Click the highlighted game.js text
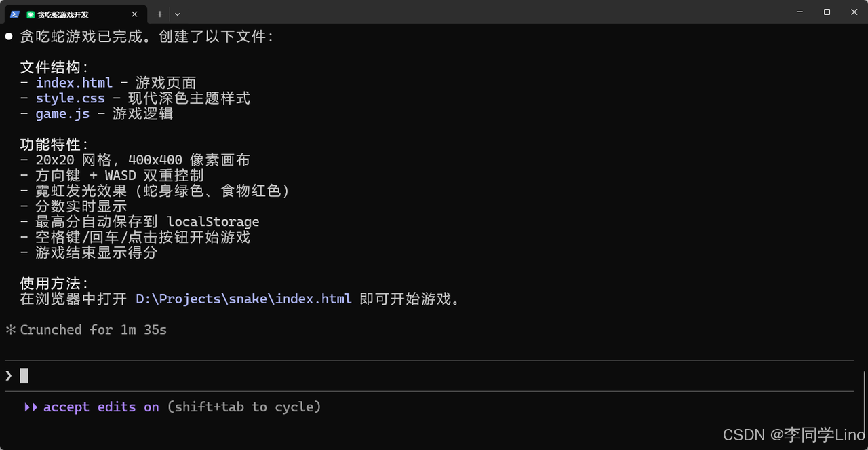The image size is (868, 450). pyautogui.click(x=62, y=113)
